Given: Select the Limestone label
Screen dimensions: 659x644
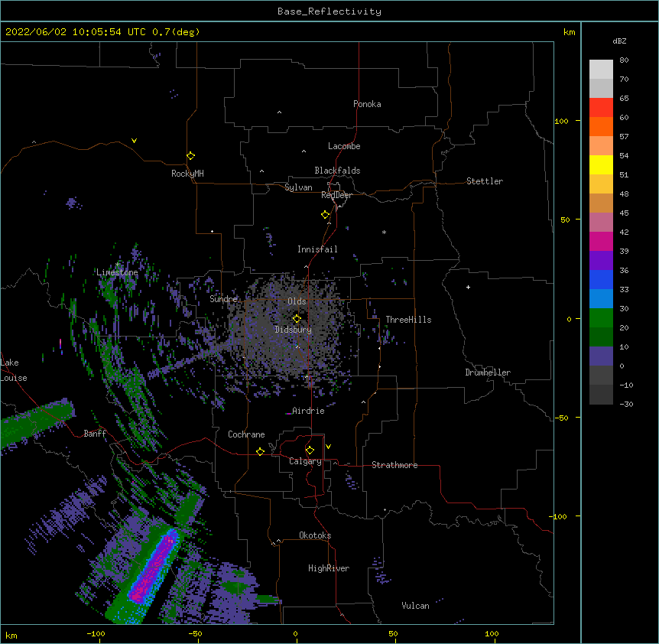Looking at the screenshot, I should point(117,272).
